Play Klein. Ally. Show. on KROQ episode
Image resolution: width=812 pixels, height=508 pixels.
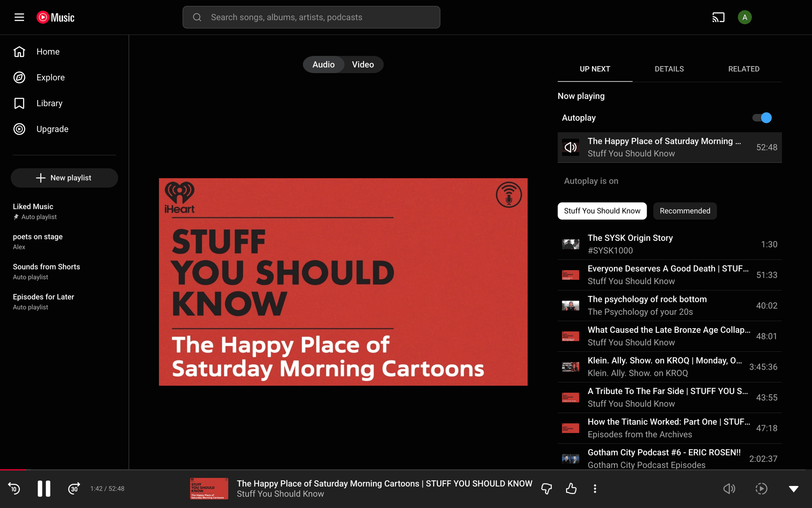[669, 367]
